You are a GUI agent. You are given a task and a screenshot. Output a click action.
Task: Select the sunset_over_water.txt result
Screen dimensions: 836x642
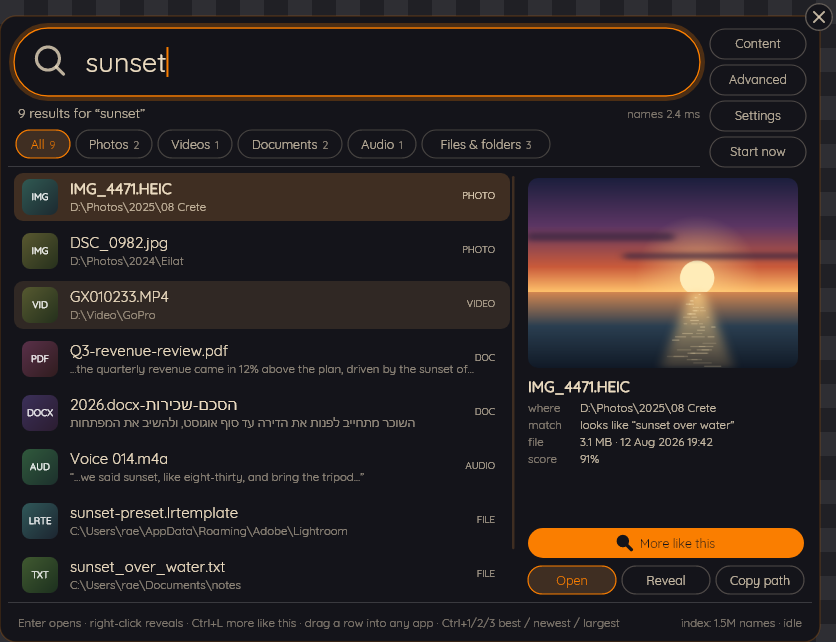[262, 575]
